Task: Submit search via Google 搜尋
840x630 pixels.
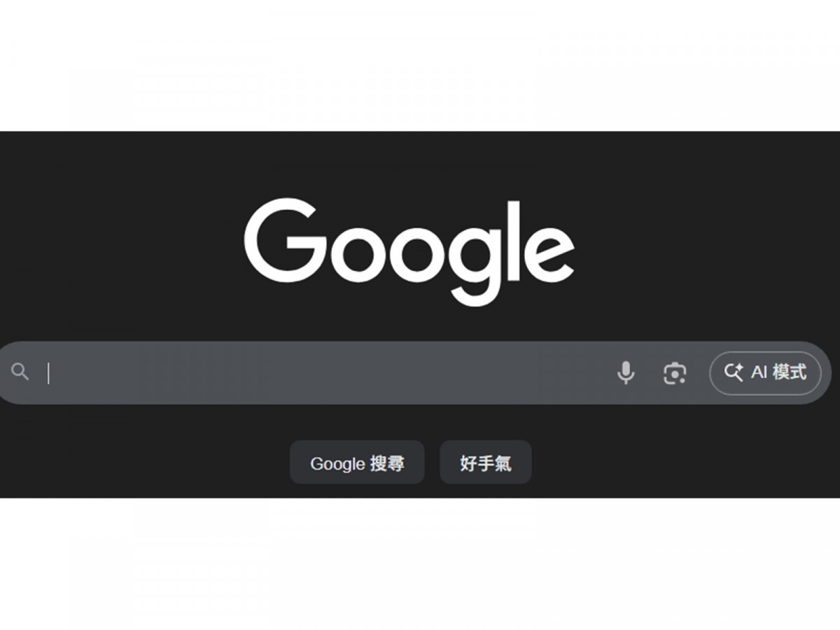Action: [357, 462]
